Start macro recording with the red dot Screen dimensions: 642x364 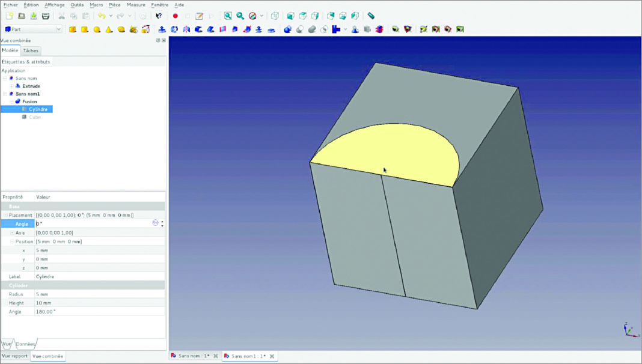point(176,16)
